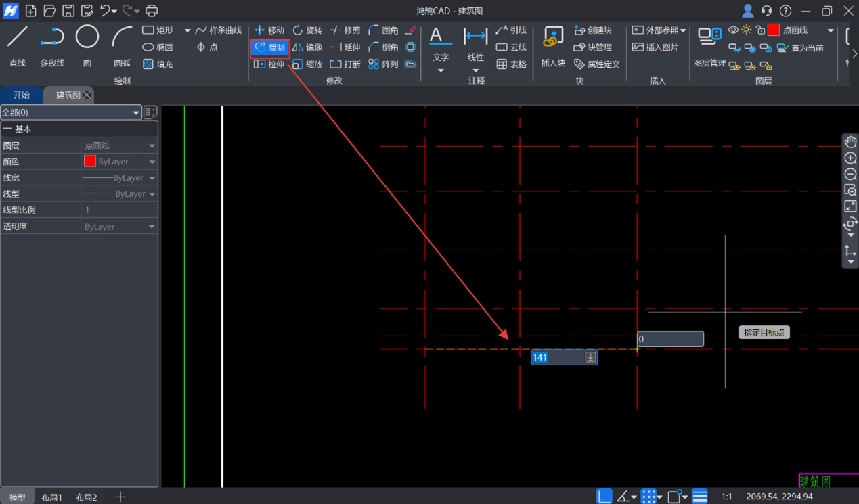The width and height of the screenshot is (859, 504).
Task: Select the 直线 (Line) drawing tool
Action: point(18,45)
